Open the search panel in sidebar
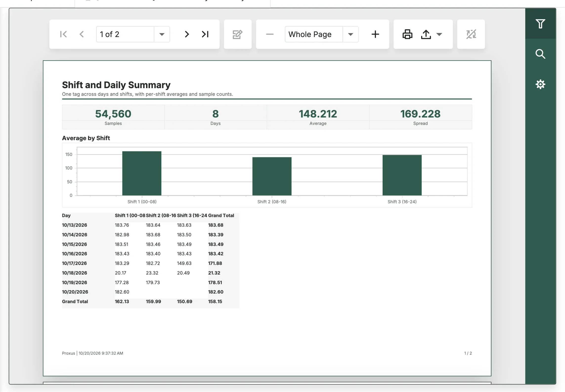 click(x=540, y=54)
